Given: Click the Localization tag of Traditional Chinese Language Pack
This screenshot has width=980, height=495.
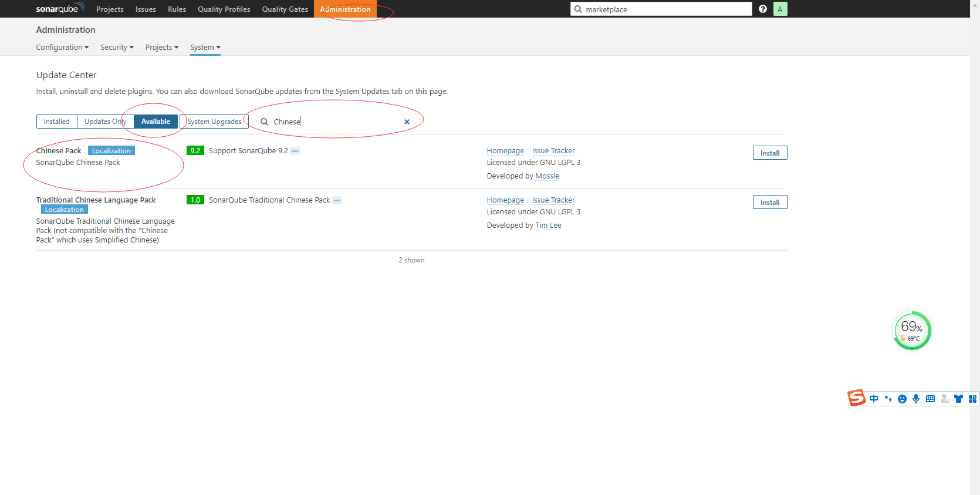Looking at the screenshot, I should pos(65,209).
